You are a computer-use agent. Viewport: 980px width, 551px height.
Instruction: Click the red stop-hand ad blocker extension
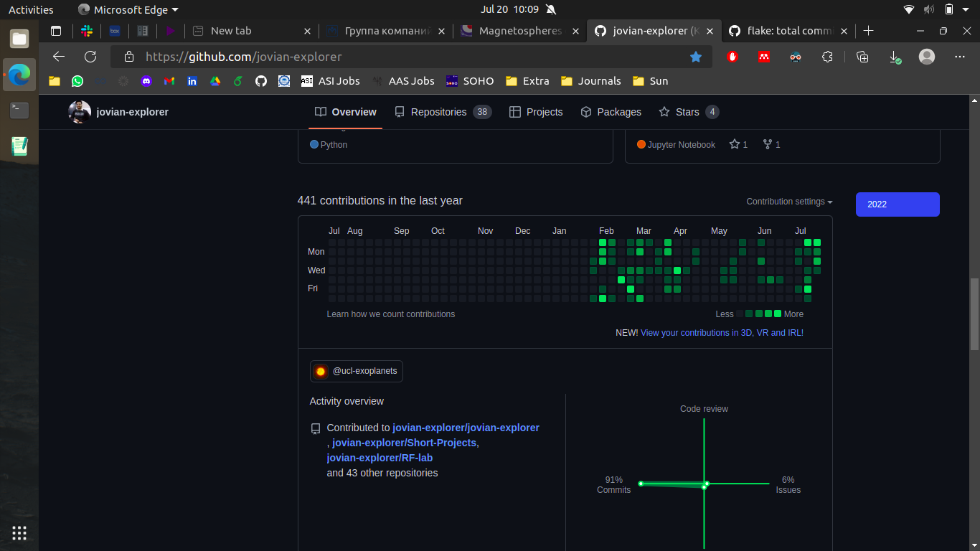click(x=732, y=57)
